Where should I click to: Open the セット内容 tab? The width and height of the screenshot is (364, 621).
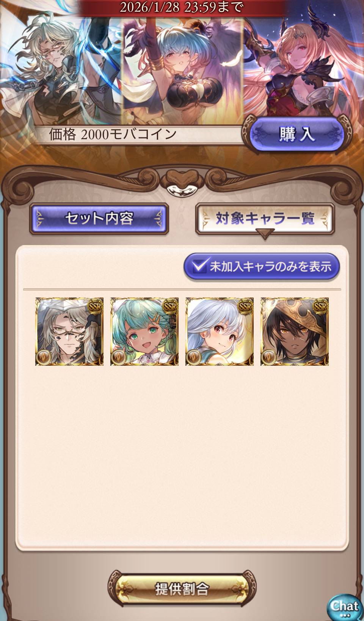[x=99, y=219]
